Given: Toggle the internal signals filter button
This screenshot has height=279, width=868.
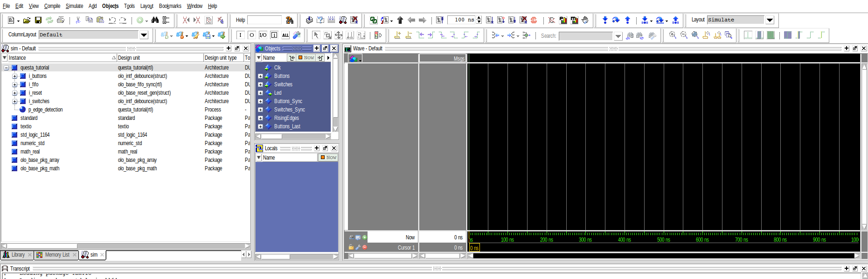Looking at the screenshot, I should (274, 35).
